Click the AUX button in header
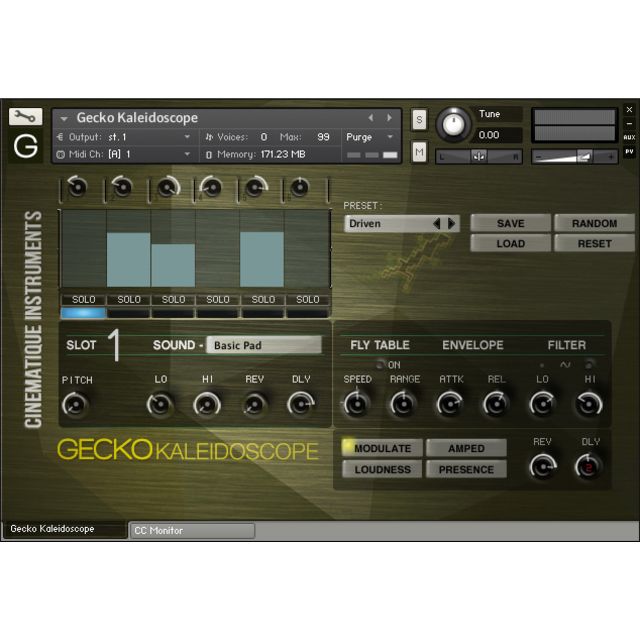 629,138
